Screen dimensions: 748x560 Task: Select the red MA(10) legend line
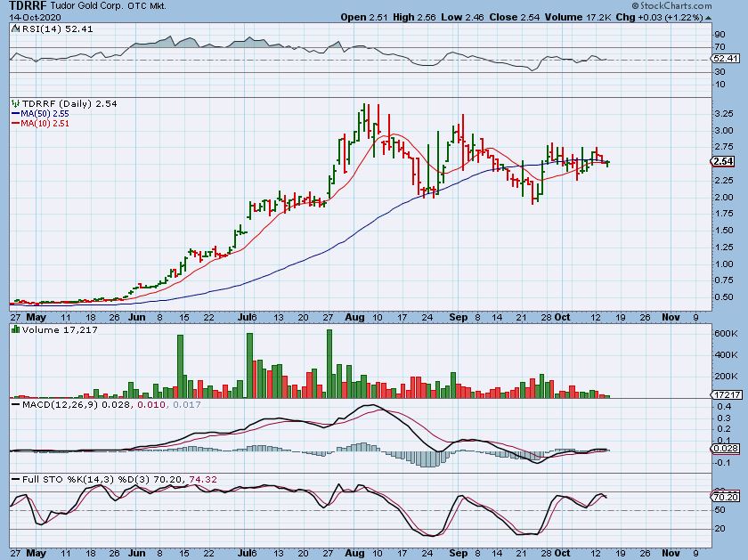(15, 124)
